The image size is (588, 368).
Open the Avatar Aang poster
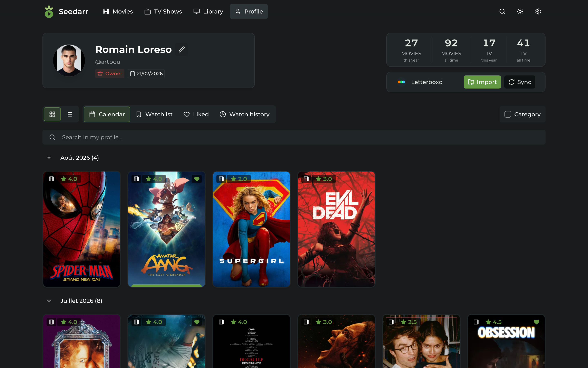166,229
